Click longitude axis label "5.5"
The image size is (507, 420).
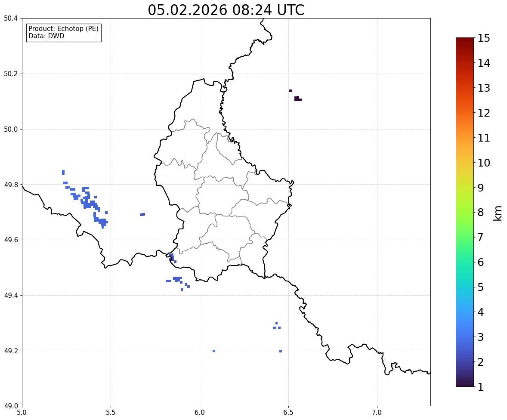111,413
